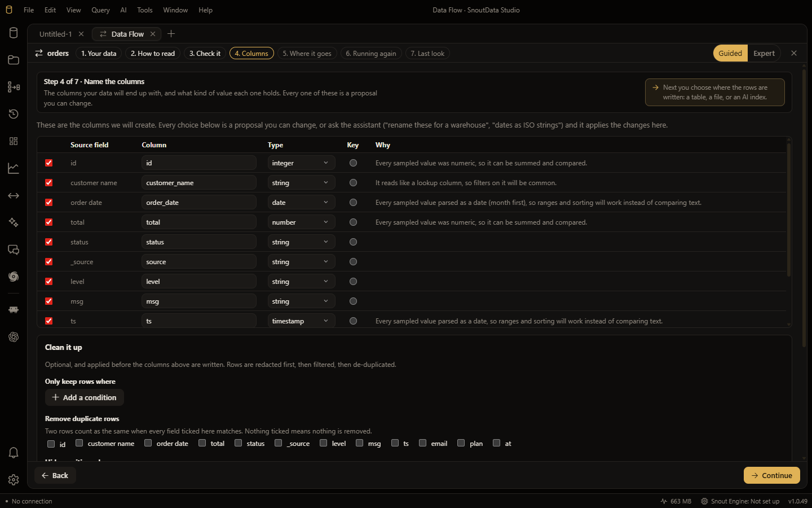Uncheck the customer name source field checkbox

tap(49, 183)
